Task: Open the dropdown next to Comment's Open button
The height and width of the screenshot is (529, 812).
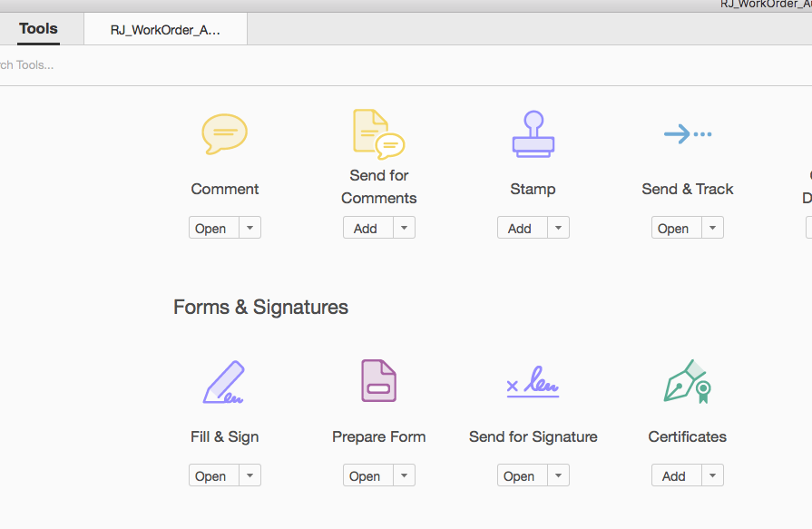Action: (250, 227)
